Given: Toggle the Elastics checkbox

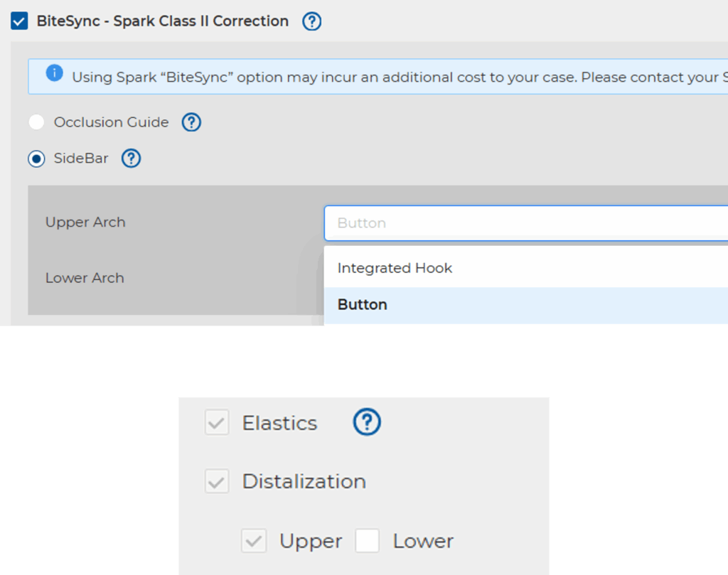Looking at the screenshot, I should 217,424.
